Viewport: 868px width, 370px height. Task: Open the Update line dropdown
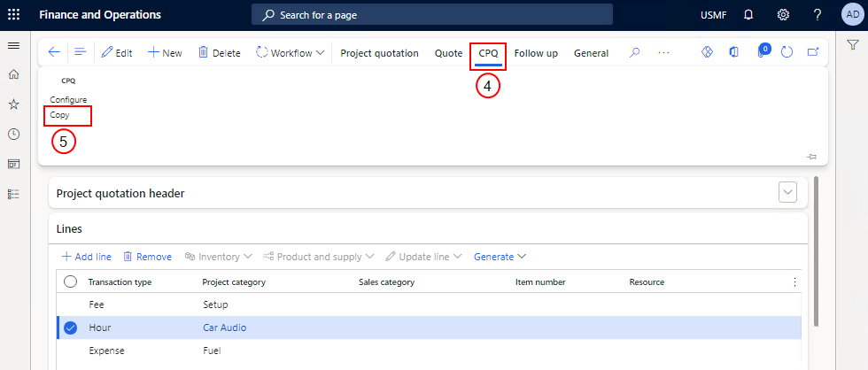424,257
